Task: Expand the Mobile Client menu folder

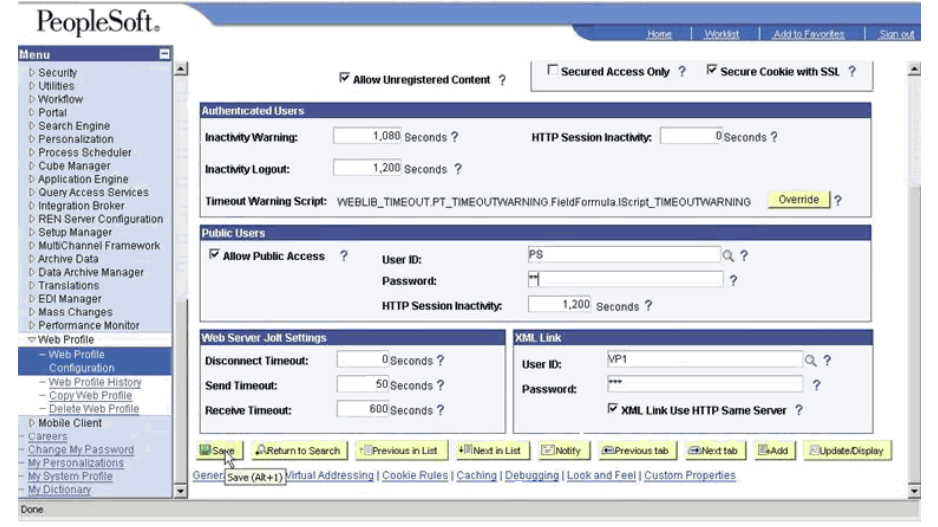Action: click(x=32, y=422)
